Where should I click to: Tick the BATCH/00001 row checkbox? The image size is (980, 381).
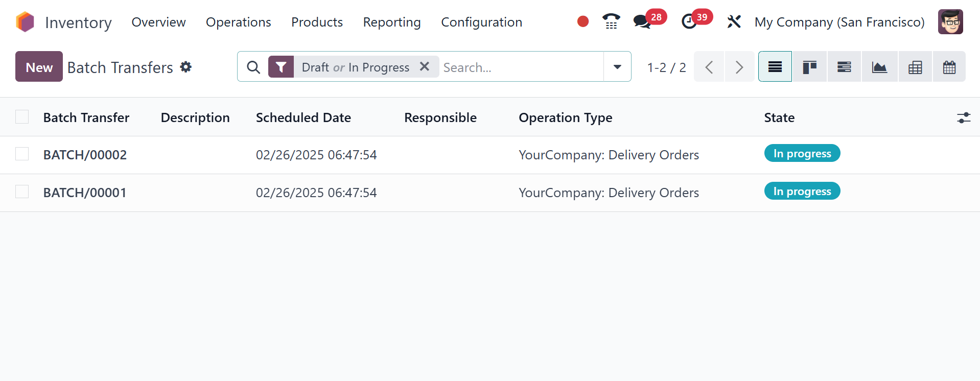tap(22, 192)
